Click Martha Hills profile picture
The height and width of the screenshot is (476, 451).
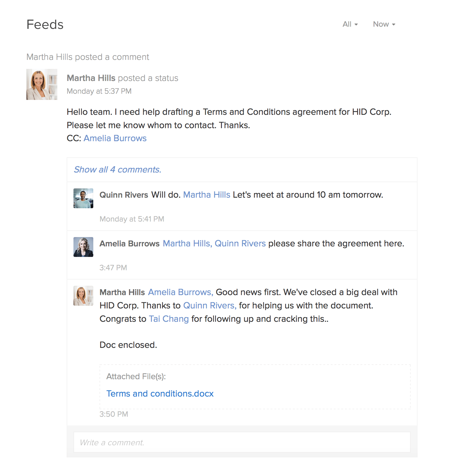coord(42,84)
